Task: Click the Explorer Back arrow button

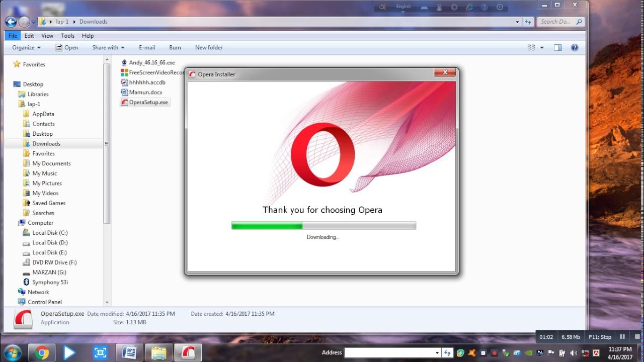Action: pyautogui.click(x=11, y=22)
